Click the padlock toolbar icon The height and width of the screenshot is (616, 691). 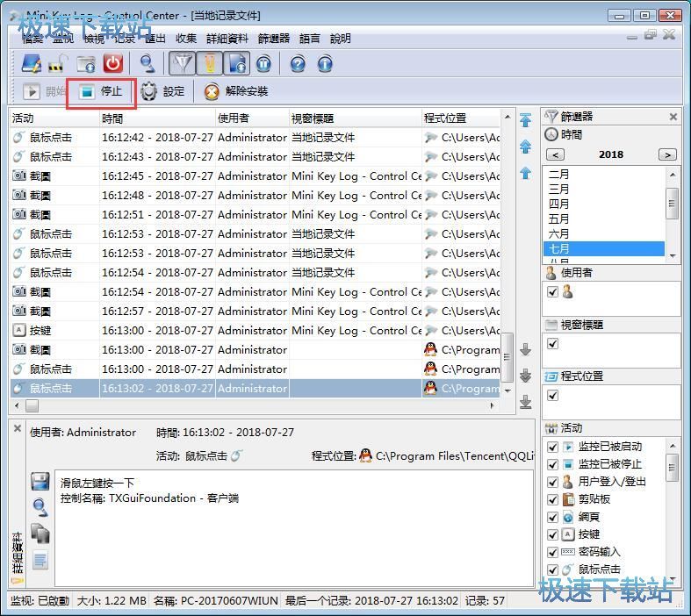(x=59, y=64)
